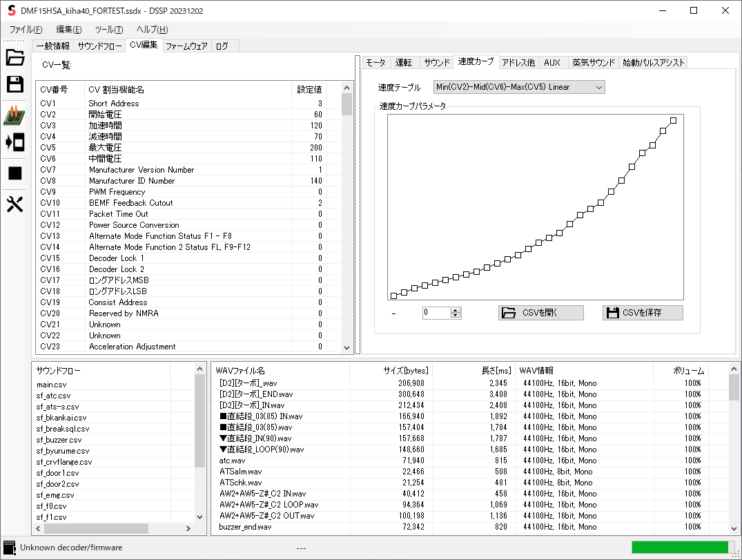Image resolution: width=742 pixels, height=560 pixels.
Task: Click the top-right point on the speed curve
Action: coord(673,120)
